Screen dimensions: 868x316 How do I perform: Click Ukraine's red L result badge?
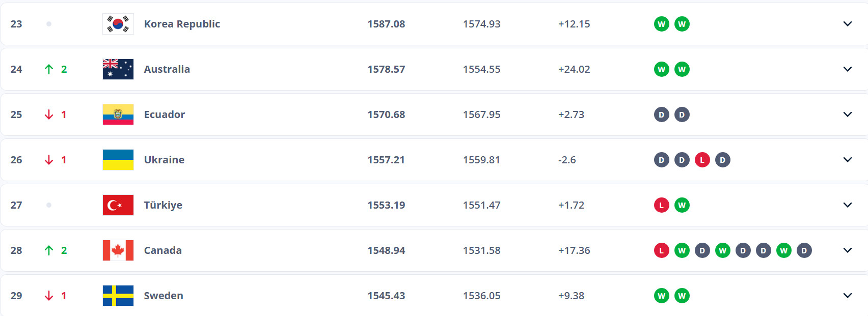[x=702, y=160]
